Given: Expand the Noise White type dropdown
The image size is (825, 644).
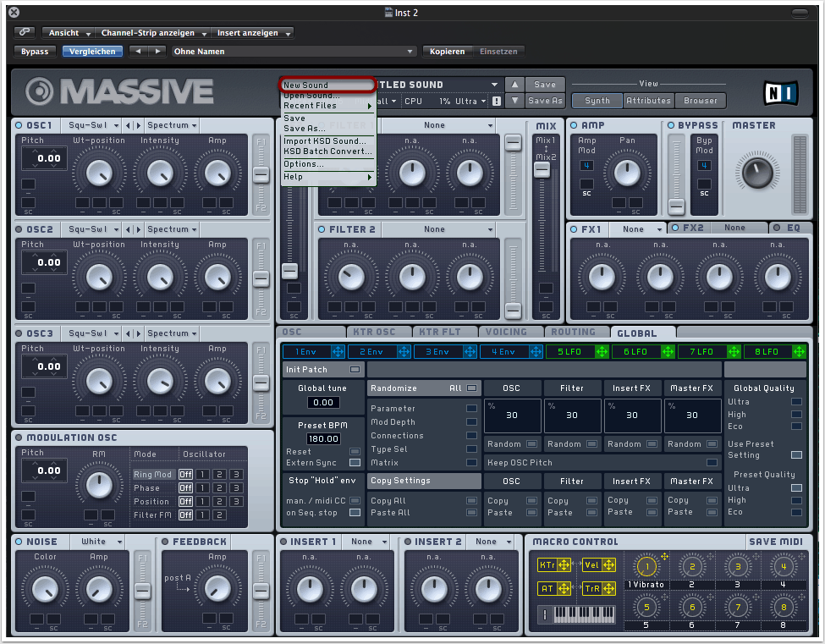Looking at the screenshot, I should 102,542.
